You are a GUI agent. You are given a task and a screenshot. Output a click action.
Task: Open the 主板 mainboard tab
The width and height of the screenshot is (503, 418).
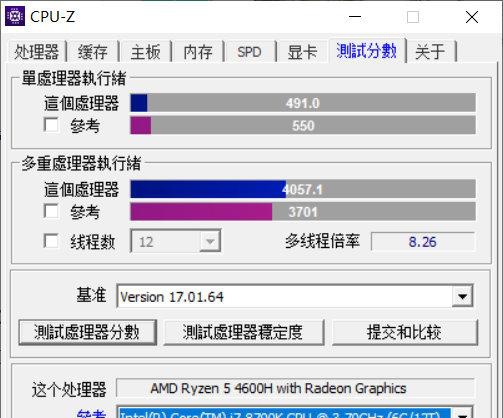point(145,52)
